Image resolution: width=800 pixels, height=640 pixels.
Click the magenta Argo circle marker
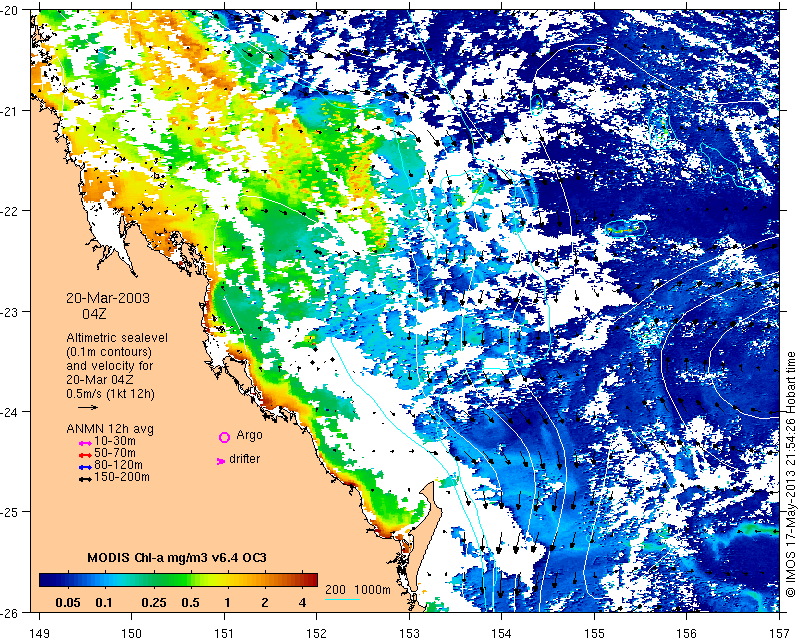[224, 437]
